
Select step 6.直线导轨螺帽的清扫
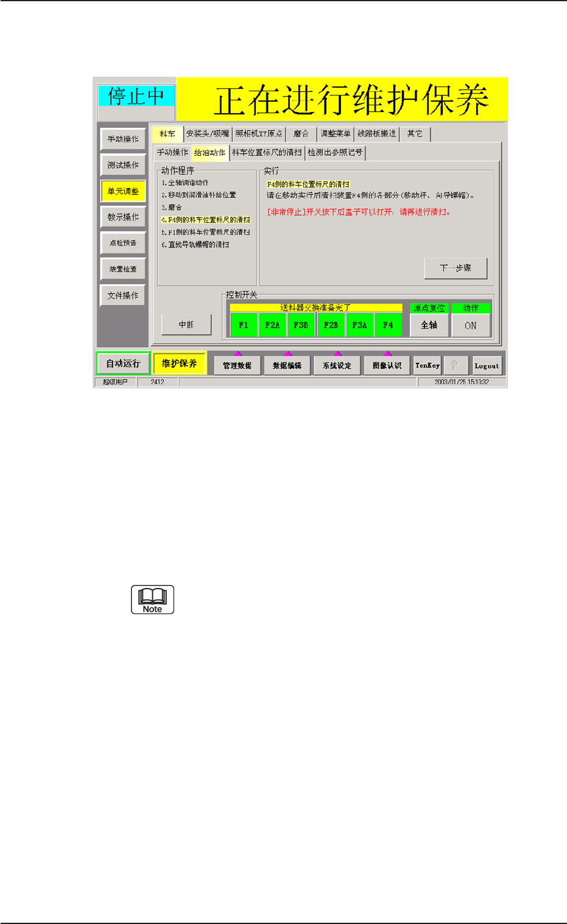195,245
